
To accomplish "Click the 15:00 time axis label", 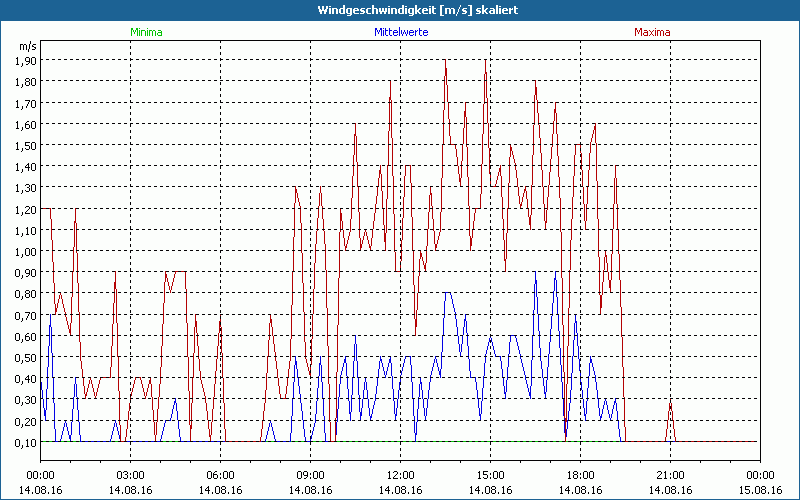I will [490, 475].
